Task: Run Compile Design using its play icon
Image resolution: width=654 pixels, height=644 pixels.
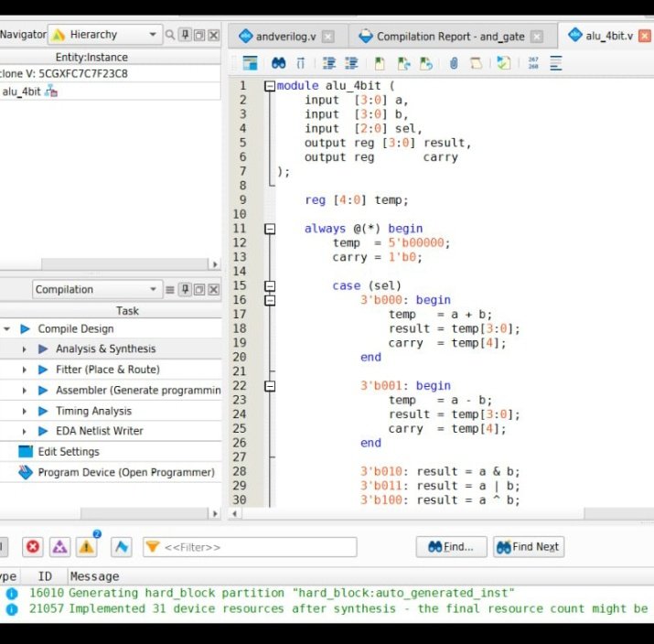Action: point(25,328)
